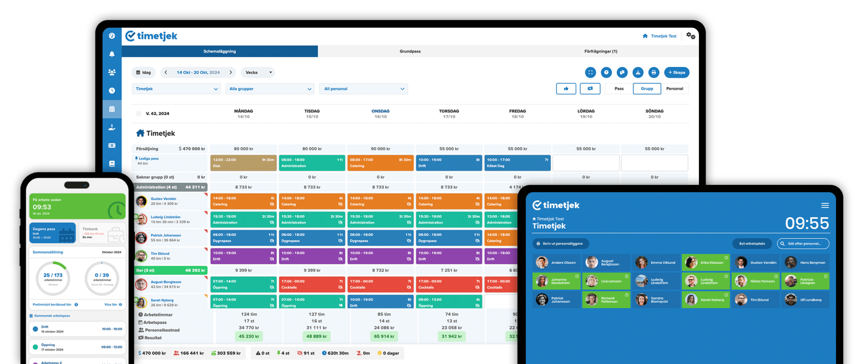
Task: Open Tuesday's Administration 06:00 - 18:00 open shift
Action: 312,163
